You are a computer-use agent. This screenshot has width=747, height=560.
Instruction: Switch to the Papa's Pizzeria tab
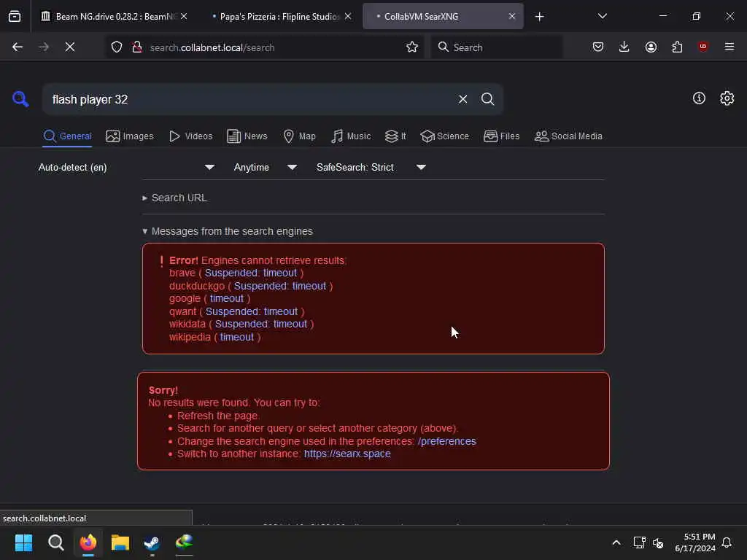point(281,16)
